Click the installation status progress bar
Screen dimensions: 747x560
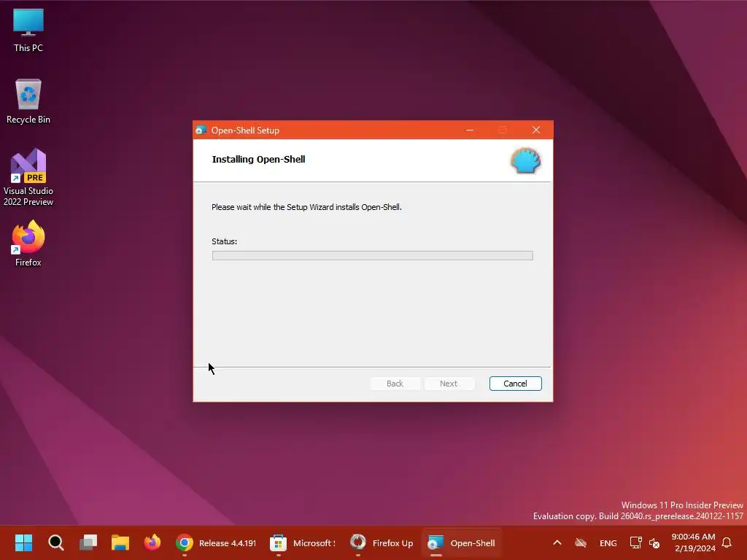coord(372,256)
